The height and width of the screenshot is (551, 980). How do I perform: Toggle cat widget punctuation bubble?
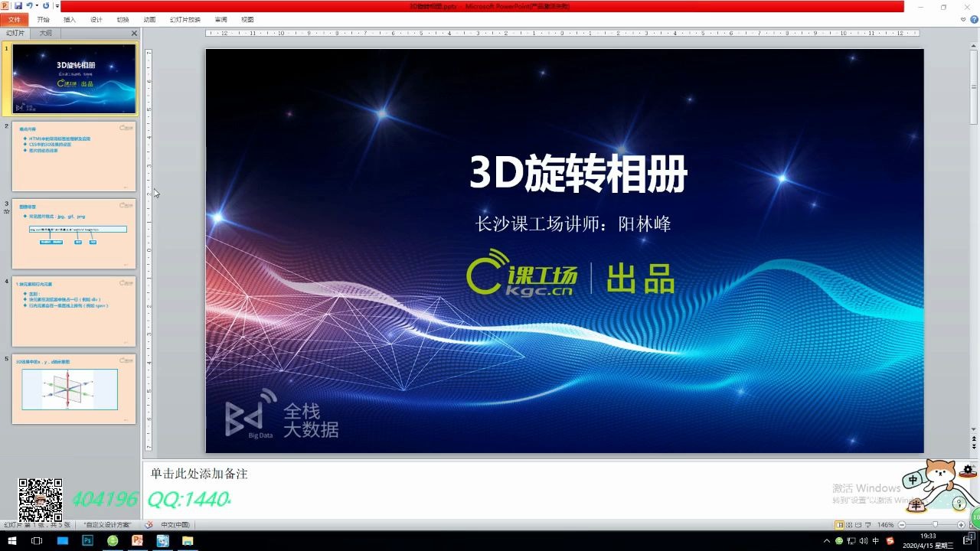(959, 504)
